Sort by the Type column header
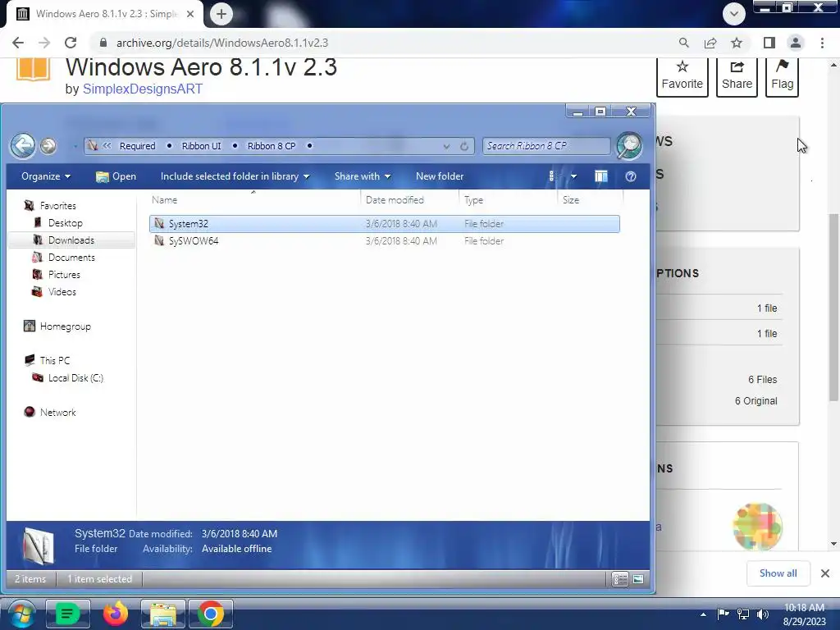This screenshot has height=630, width=840. tap(473, 200)
